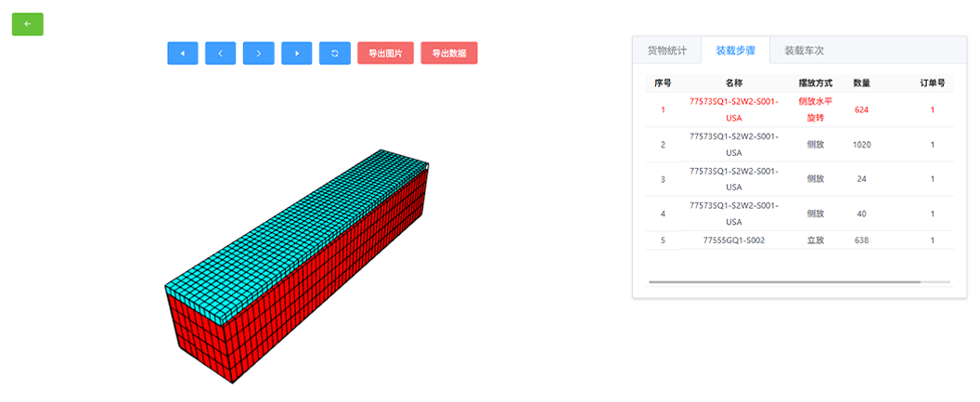980x402 pixels.
Task: Switch to the 货物统计 tab
Action: coord(667,51)
